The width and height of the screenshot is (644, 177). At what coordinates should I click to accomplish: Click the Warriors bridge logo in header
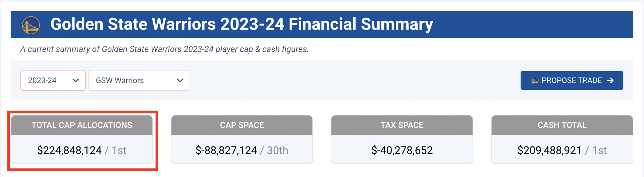coord(31,25)
